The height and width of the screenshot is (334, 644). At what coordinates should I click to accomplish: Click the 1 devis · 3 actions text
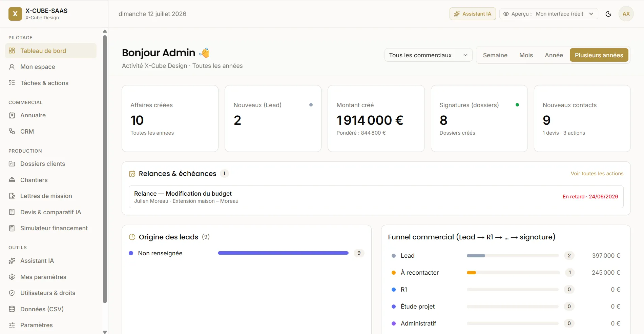tap(564, 133)
